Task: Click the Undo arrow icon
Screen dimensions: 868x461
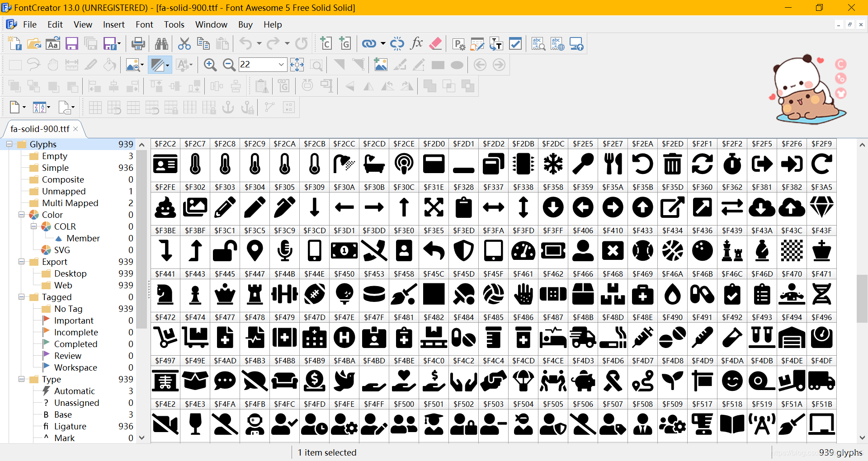Action: [245, 43]
